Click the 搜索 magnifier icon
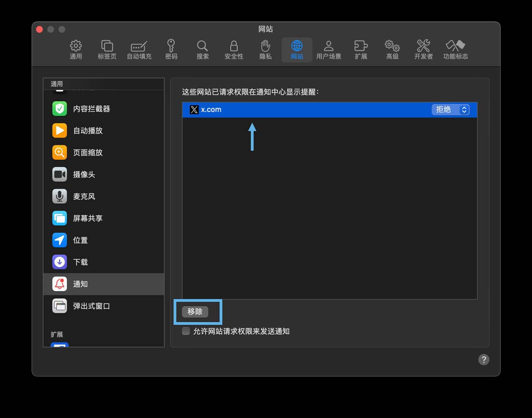532x418 pixels. pyautogui.click(x=202, y=49)
